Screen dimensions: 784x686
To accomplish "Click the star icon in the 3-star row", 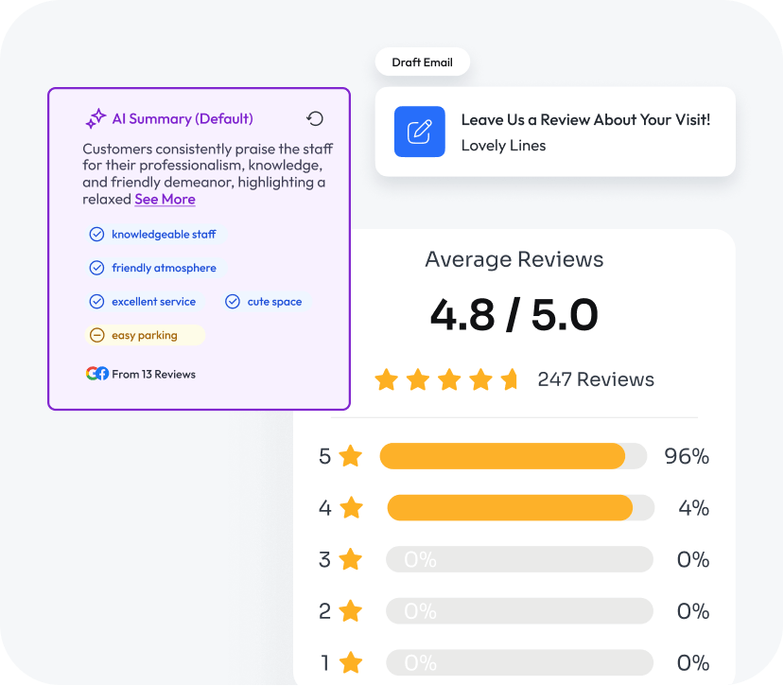I will click(351, 559).
